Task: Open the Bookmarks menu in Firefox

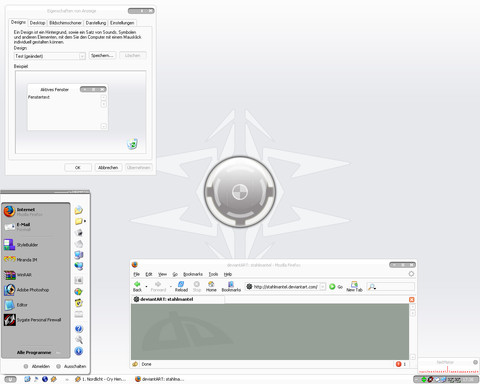Action: pos(193,274)
